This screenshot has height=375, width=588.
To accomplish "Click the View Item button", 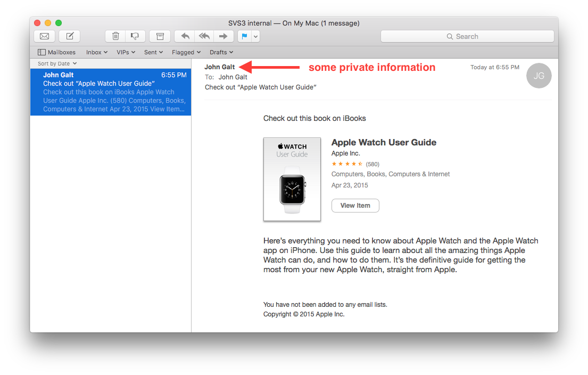I will (x=355, y=205).
